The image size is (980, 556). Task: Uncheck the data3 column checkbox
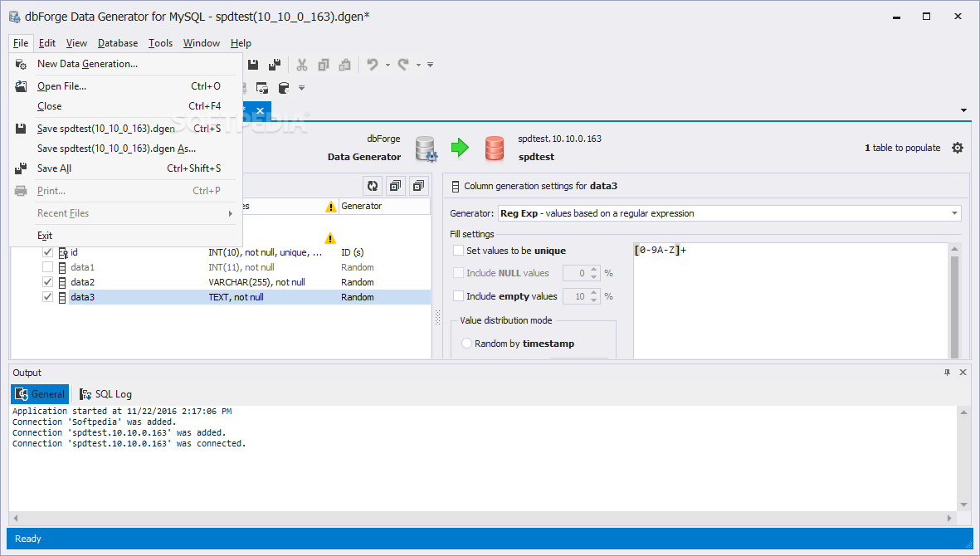(x=47, y=297)
